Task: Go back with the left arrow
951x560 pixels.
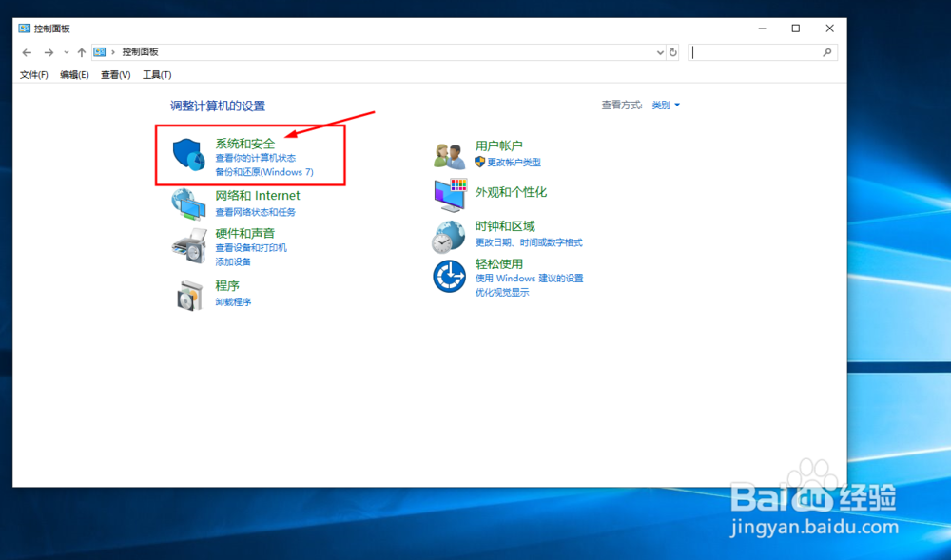Action: coord(27,52)
